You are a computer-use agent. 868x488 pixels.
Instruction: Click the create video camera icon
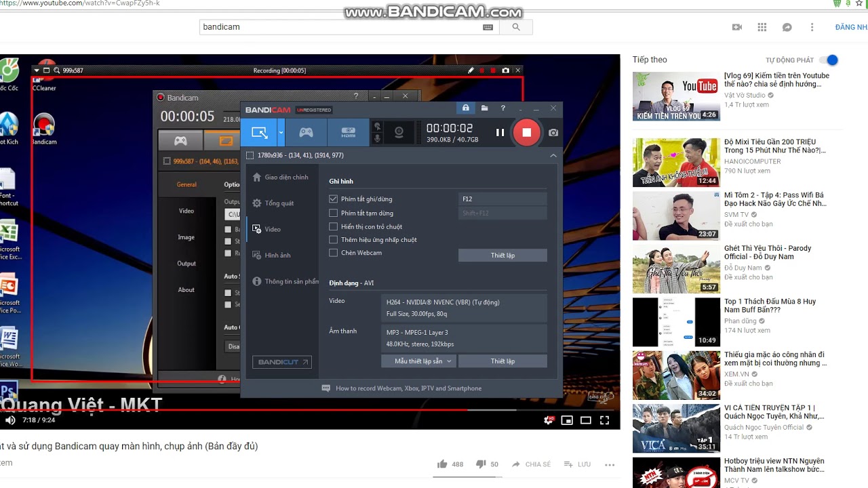pyautogui.click(x=737, y=27)
